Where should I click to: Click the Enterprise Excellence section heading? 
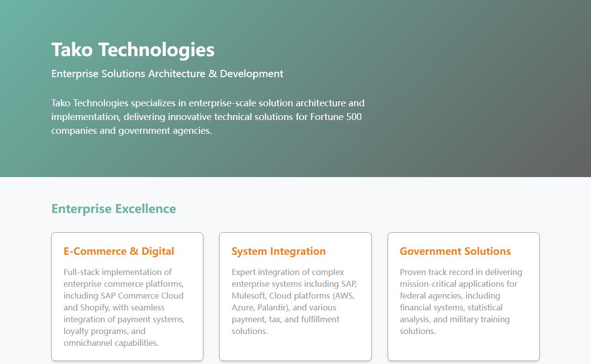114,209
